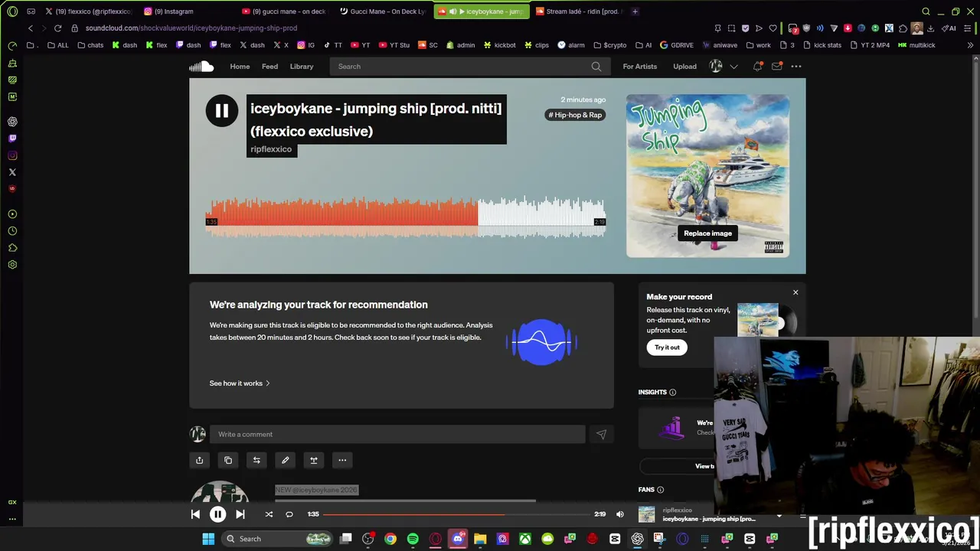
Task: Open the ripflexxico artist link under the title
Action: 271,149
